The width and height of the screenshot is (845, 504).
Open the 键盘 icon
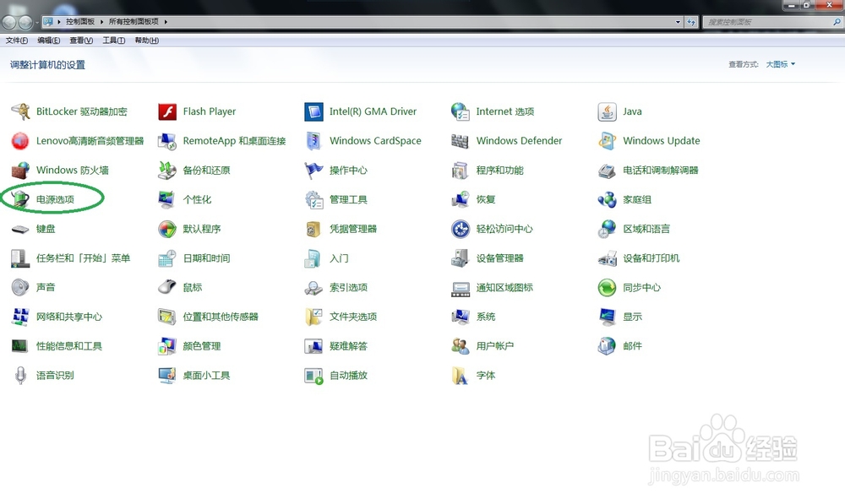click(20, 229)
